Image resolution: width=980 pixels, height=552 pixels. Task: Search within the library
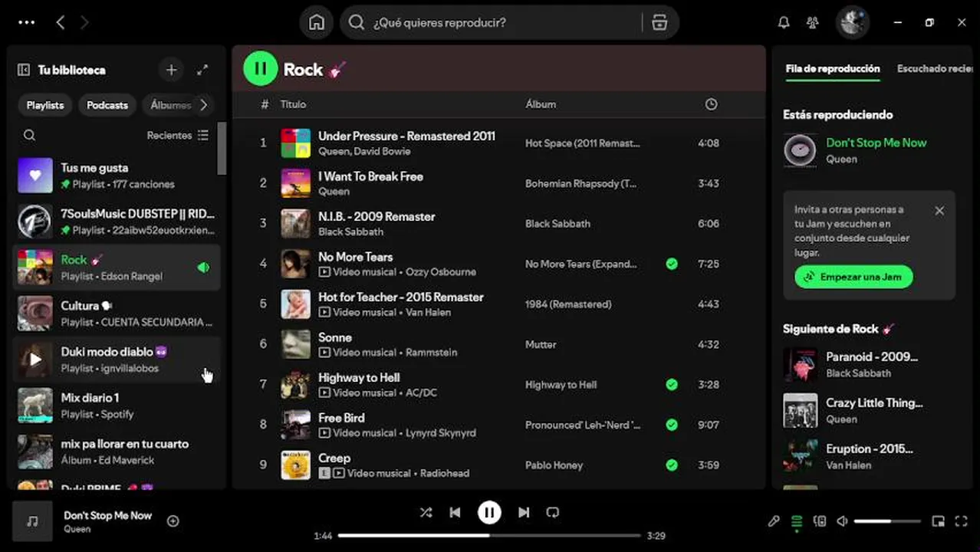(29, 135)
